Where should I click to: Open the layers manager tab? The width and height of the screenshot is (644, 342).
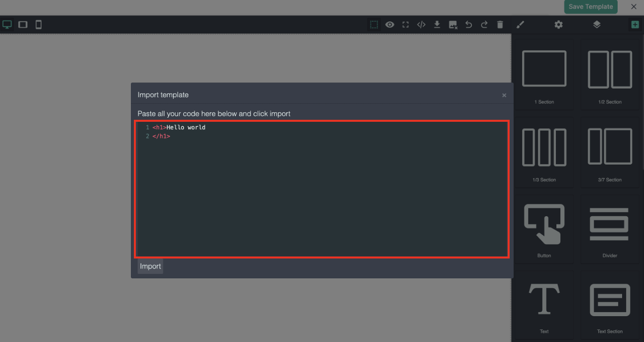pos(597,24)
